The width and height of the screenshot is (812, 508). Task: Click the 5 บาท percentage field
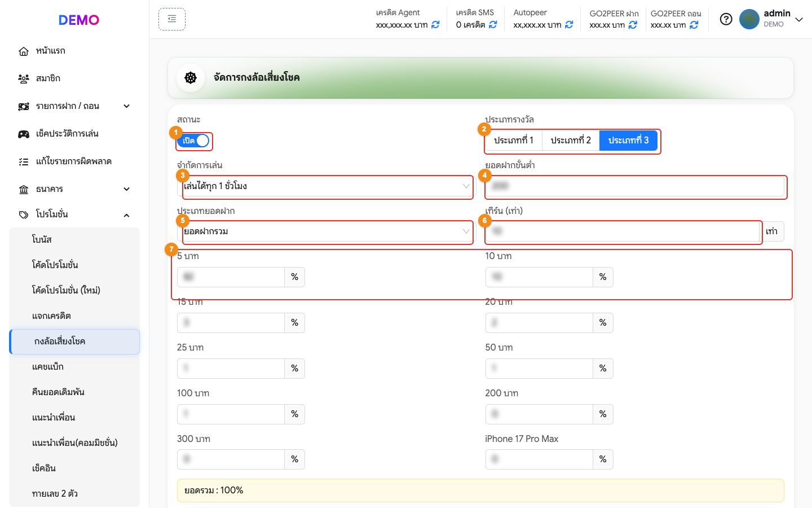pyautogui.click(x=231, y=277)
